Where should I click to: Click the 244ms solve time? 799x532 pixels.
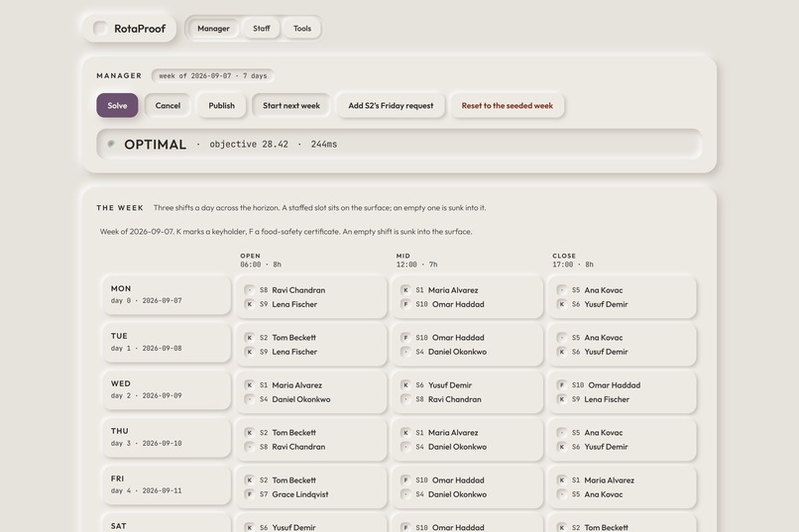click(323, 144)
